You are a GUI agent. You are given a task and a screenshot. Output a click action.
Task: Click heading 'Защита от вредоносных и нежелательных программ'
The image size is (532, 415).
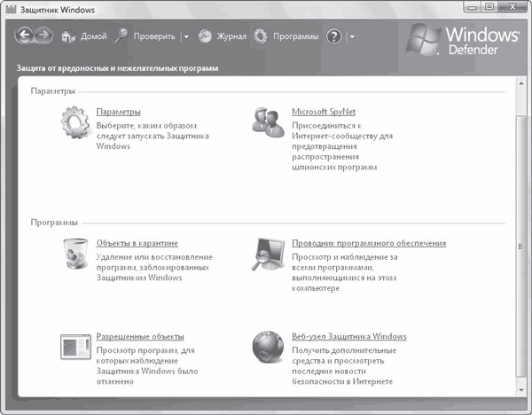[x=117, y=68]
